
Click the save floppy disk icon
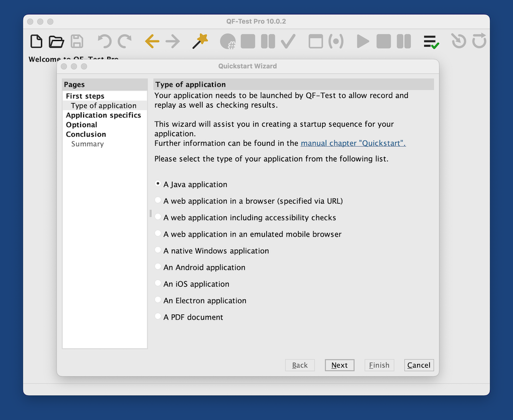coord(77,42)
